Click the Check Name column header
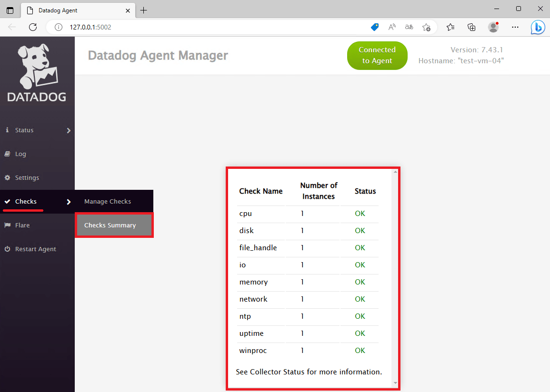The width and height of the screenshot is (550, 392). click(260, 191)
